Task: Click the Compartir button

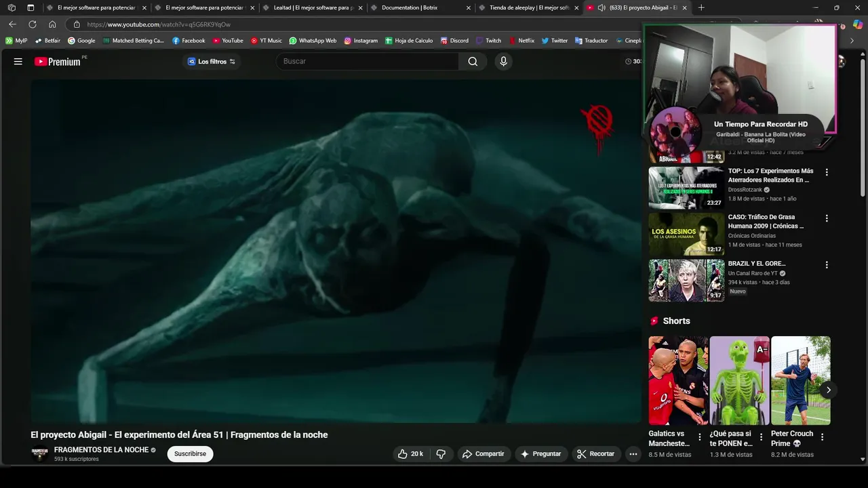Action: [484, 454]
